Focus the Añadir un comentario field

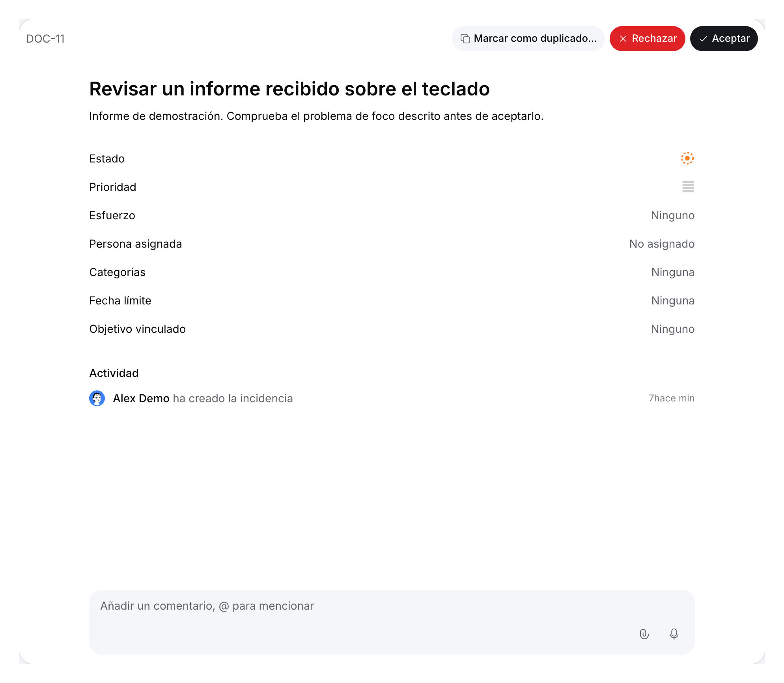pos(392,622)
